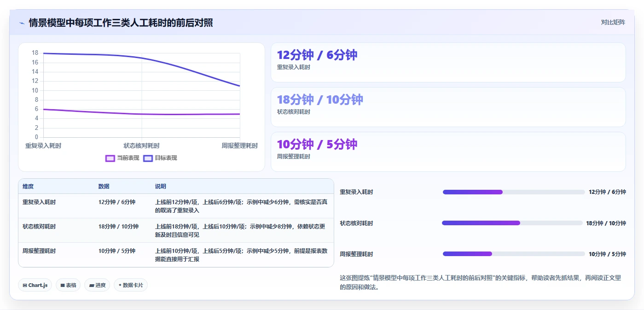Click the 说明 column header

pyautogui.click(x=161, y=187)
